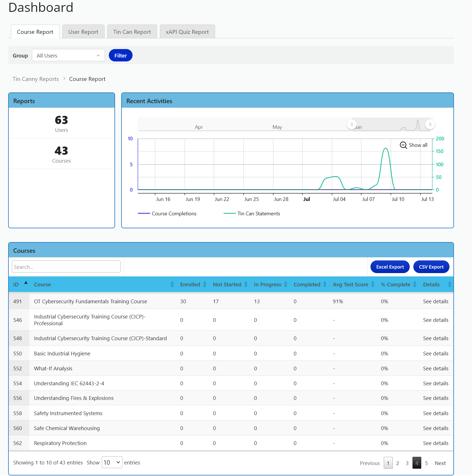472x476 pixels.
Task: See details for What-If Analysis course
Action: [436, 368]
